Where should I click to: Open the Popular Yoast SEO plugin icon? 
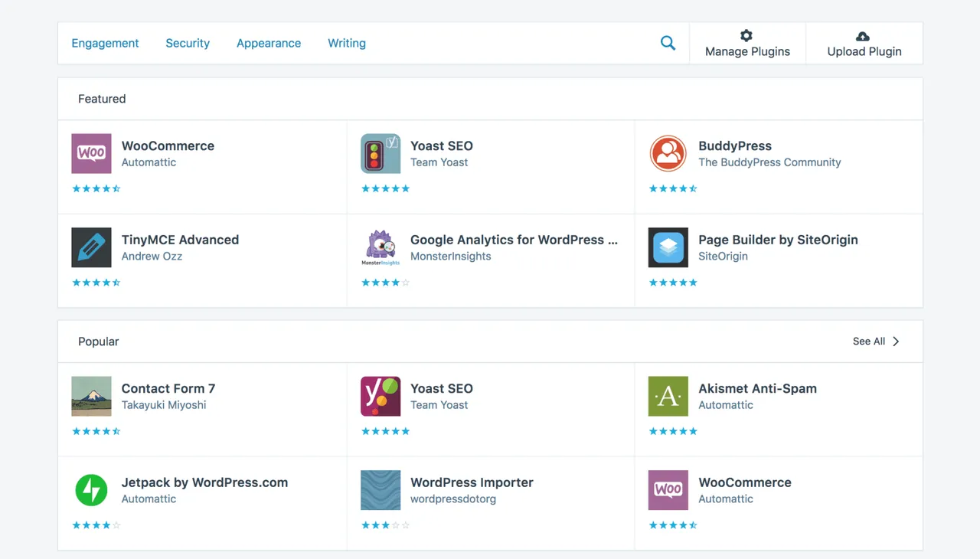click(x=381, y=396)
